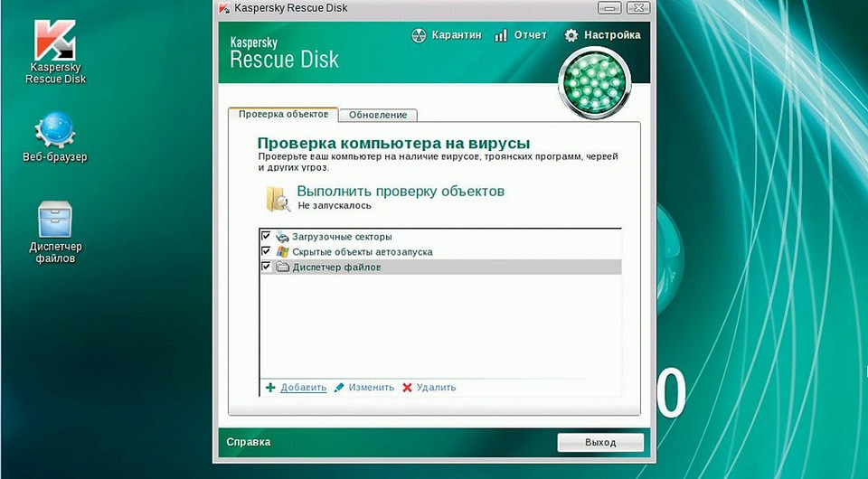Open Настройка via the gear icon
This screenshot has width=868, height=479.
click(571, 35)
